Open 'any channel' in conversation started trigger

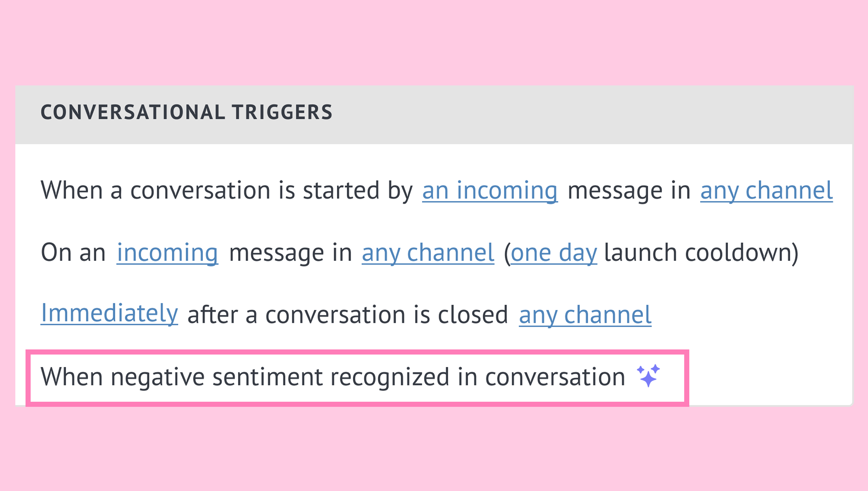(767, 191)
